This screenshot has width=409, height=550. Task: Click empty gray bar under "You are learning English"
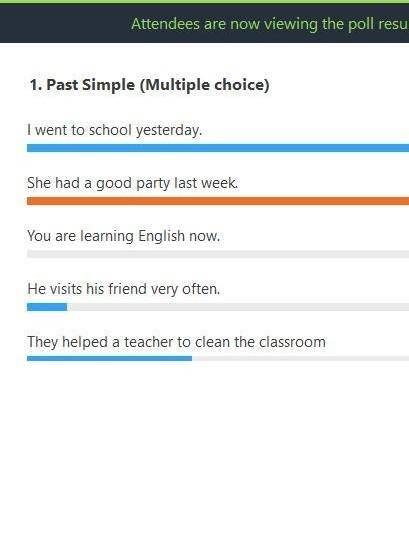[218, 254]
